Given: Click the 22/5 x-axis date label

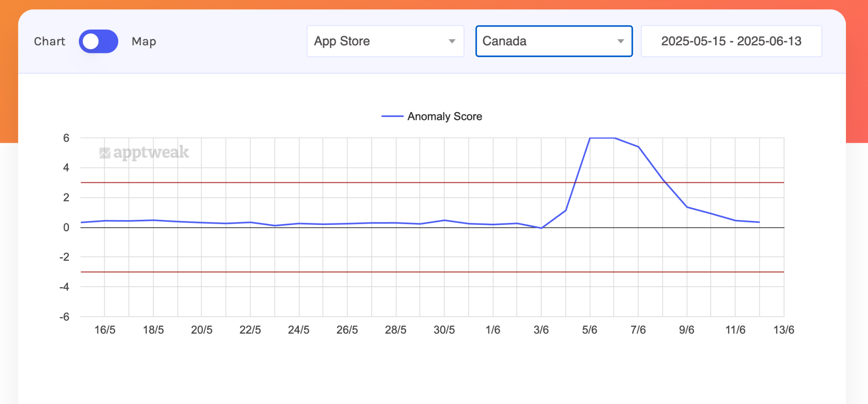Looking at the screenshot, I should pos(250,330).
